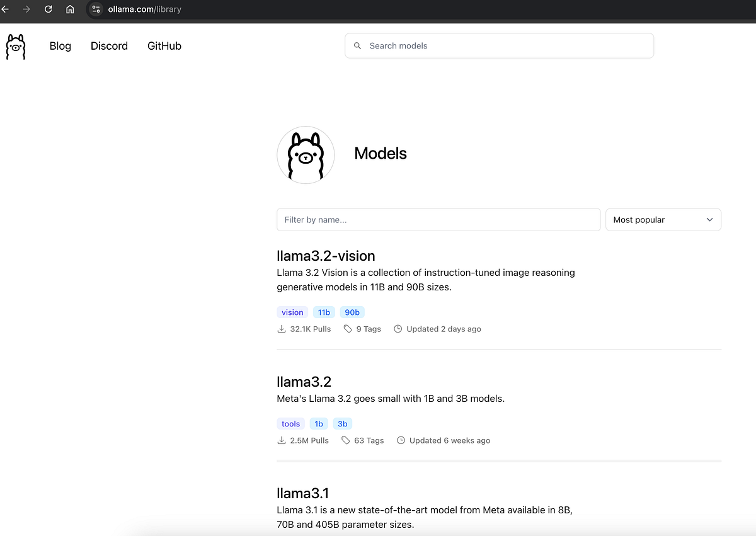Screen dimensions: 756x536
Task: Click the large llama avatar beside Models heading
Action: (306, 154)
